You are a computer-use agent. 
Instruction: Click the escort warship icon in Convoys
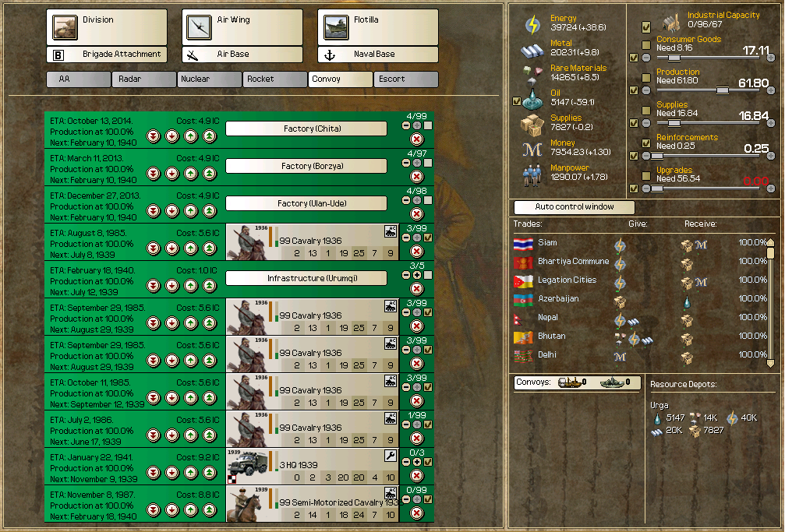point(612,382)
